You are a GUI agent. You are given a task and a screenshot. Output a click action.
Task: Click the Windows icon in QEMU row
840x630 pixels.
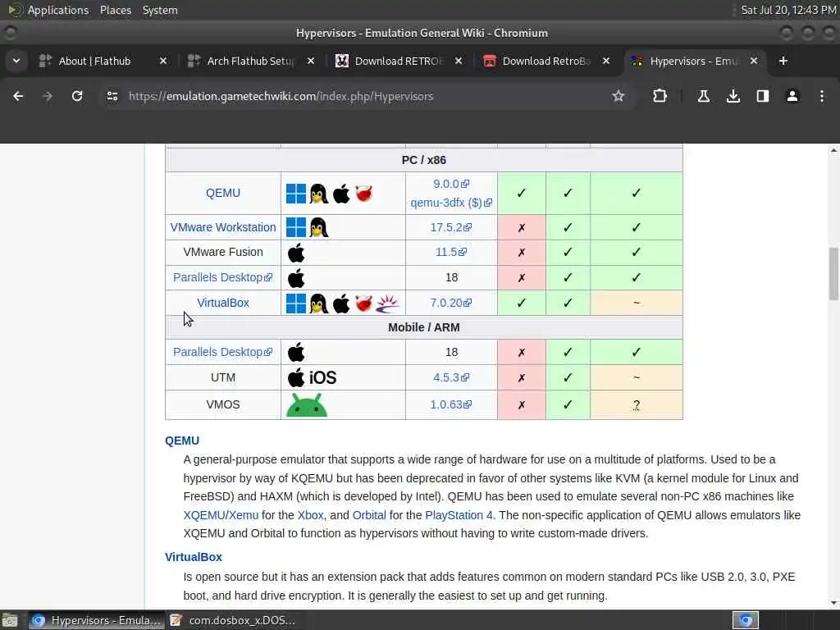[295, 194]
